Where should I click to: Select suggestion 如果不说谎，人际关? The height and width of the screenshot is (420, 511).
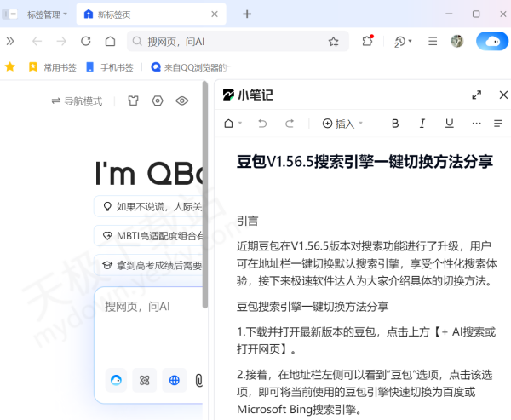click(x=148, y=206)
